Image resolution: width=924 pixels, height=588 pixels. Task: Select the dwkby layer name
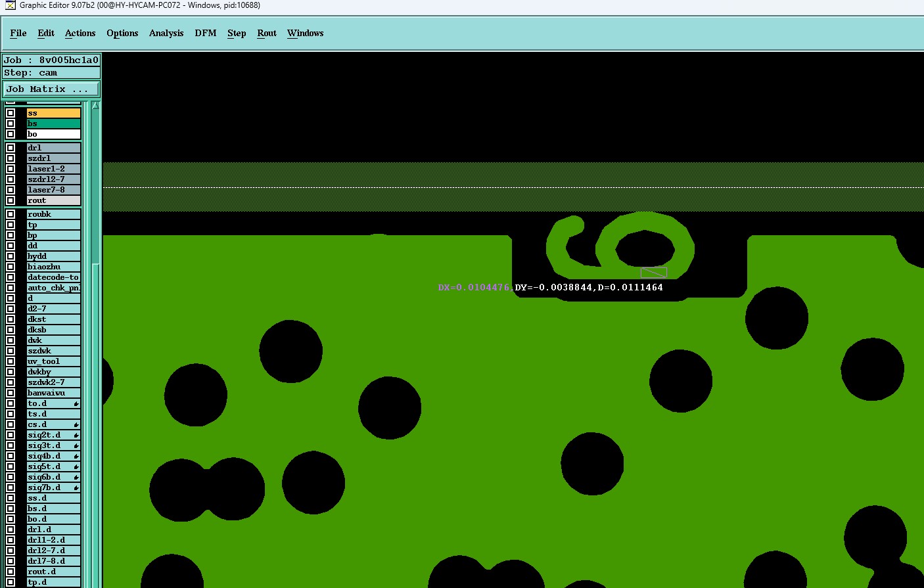pyautogui.click(x=53, y=372)
